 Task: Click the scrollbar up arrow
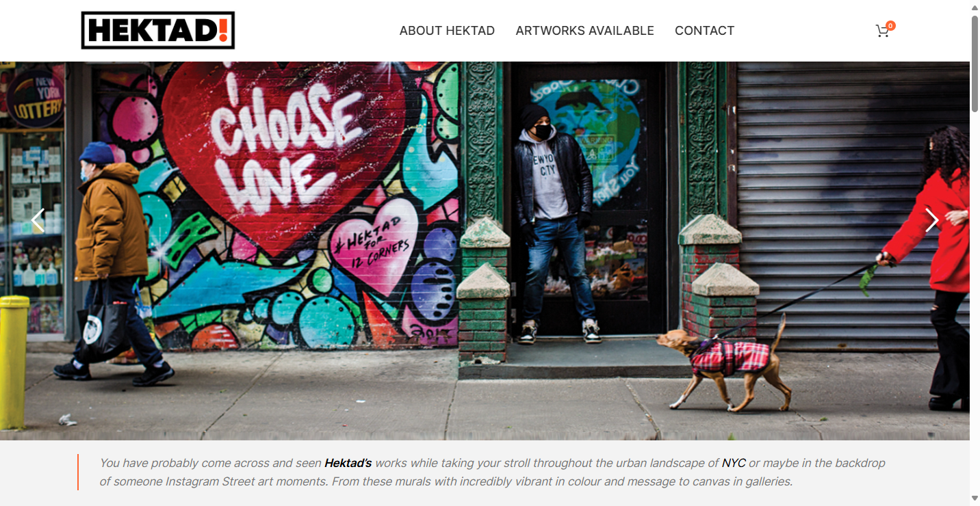(x=975, y=8)
